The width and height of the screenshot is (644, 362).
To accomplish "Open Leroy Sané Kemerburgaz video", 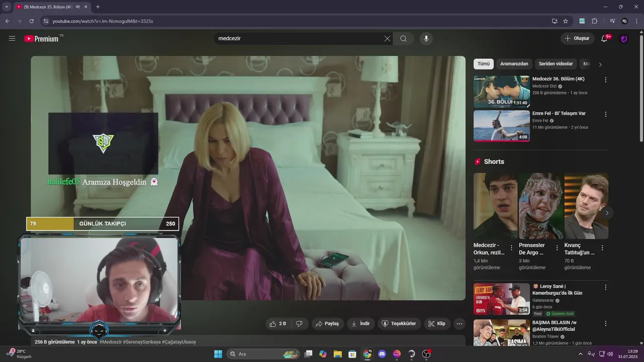I will coord(502,299).
